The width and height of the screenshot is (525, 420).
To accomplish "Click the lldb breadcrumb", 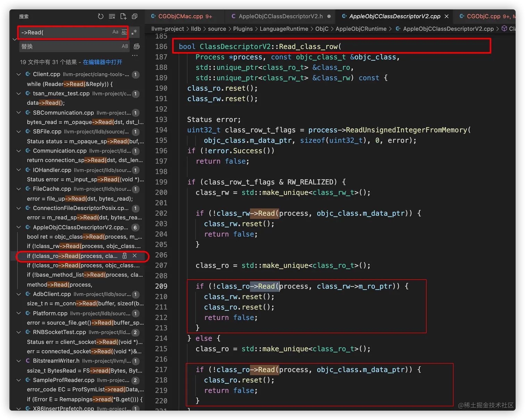I will (x=196, y=29).
